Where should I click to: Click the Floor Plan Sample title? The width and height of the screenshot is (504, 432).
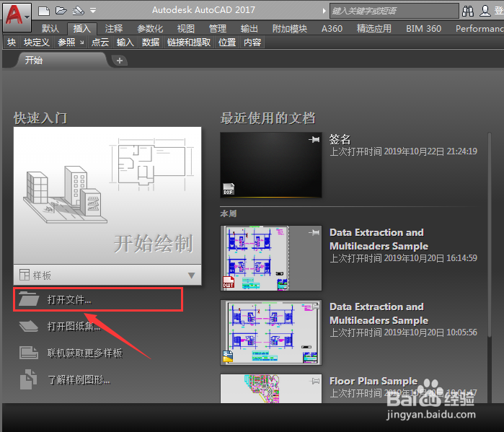pos(373,381)
